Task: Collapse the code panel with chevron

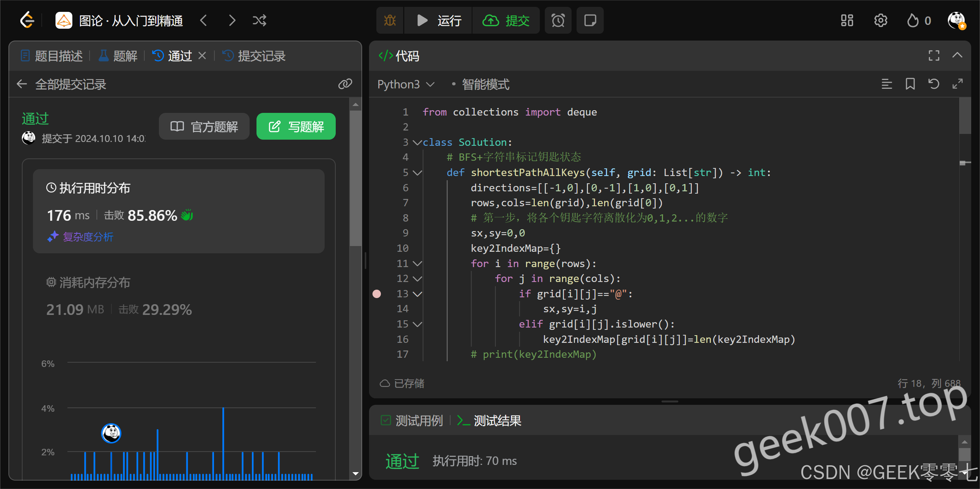Action: 957,55
